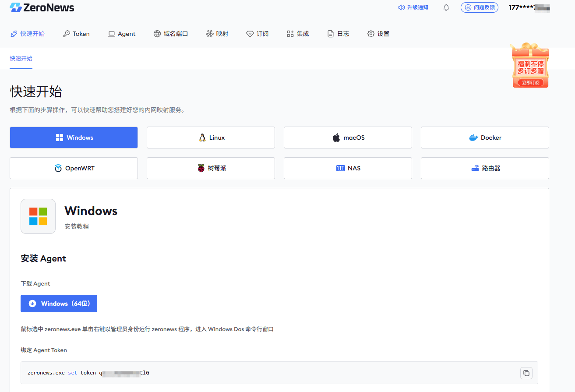This screenshot has width=575, height=392.
Task: Click the zeronews.exe set token command text
Action: (88, 373)
